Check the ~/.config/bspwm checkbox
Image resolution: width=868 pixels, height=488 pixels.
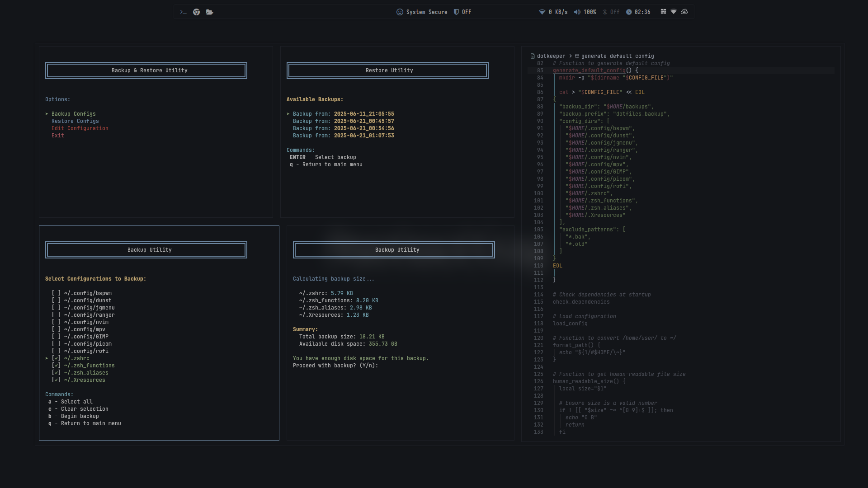(x=56, y=293)
